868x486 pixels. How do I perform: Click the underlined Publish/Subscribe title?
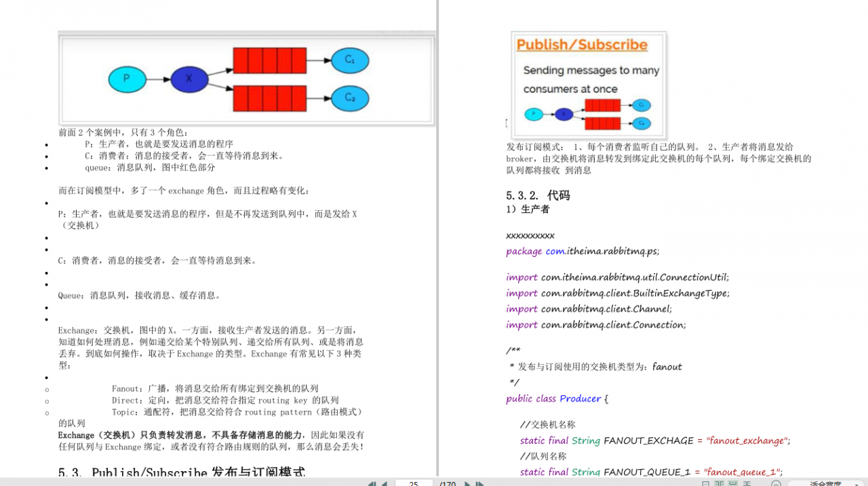[581, 44]
